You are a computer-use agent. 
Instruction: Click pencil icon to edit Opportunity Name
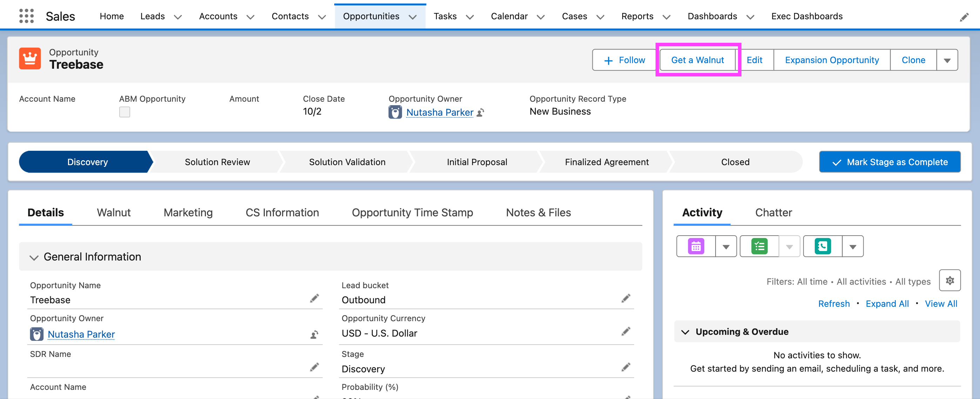coord(314,299)
